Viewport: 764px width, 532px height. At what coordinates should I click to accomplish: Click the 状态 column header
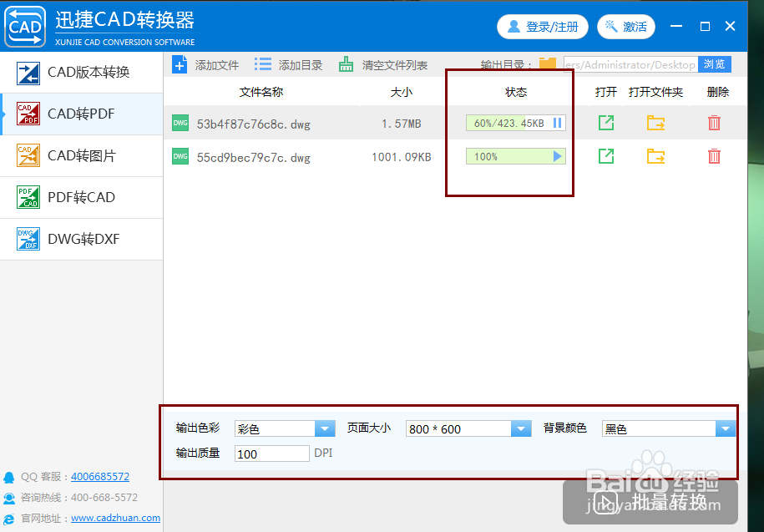tap(515, 92)
